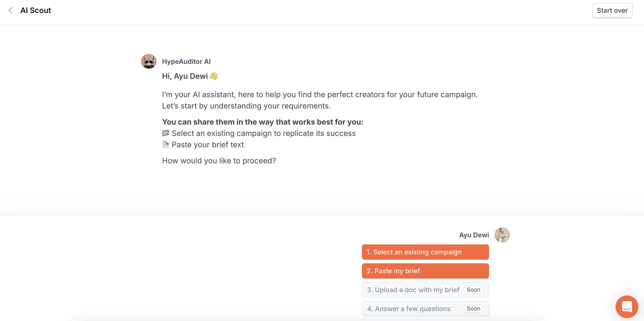Click the HypeAuditor AI cat avatar

(149, 61)
